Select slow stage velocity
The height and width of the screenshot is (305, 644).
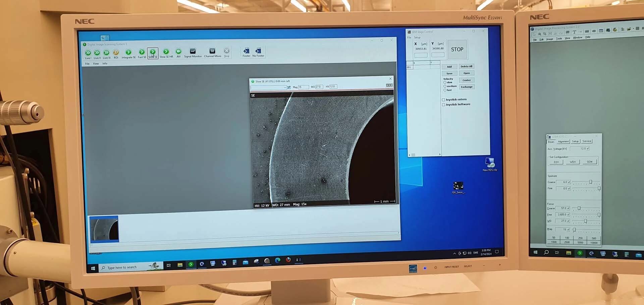pos(445,82)
